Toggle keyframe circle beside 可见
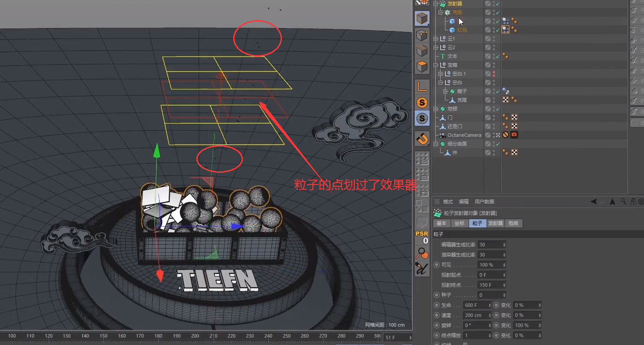 (x=437, y=265)
